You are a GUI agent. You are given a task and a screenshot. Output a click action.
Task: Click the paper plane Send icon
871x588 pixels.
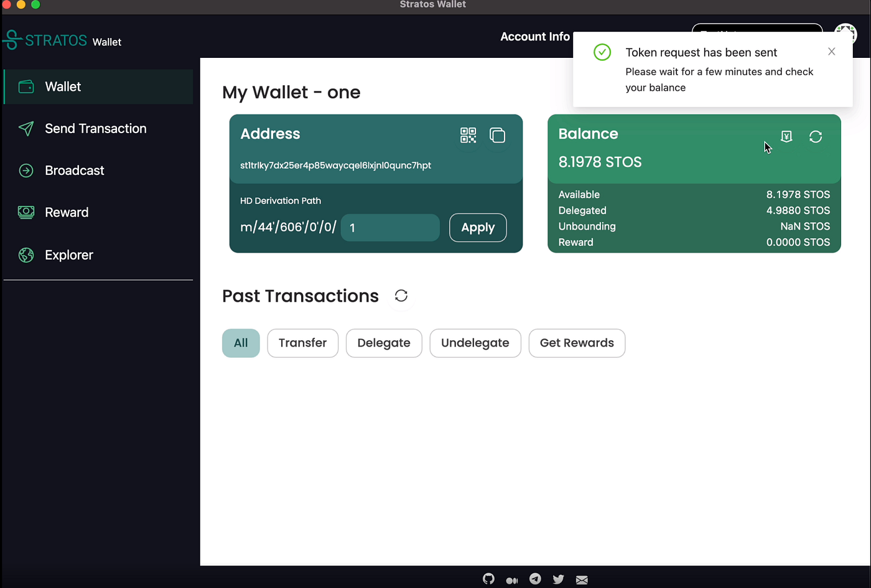[26, 129]
